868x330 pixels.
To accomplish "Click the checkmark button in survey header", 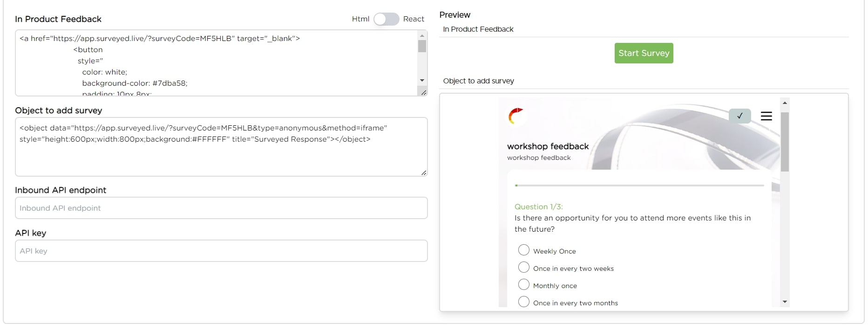I will pos(739,116).
